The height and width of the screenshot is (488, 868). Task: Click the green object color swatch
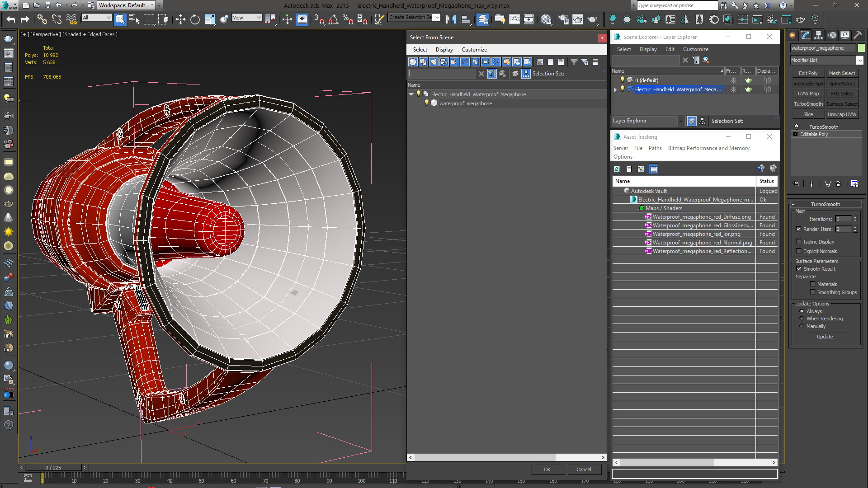pos(861,48)
